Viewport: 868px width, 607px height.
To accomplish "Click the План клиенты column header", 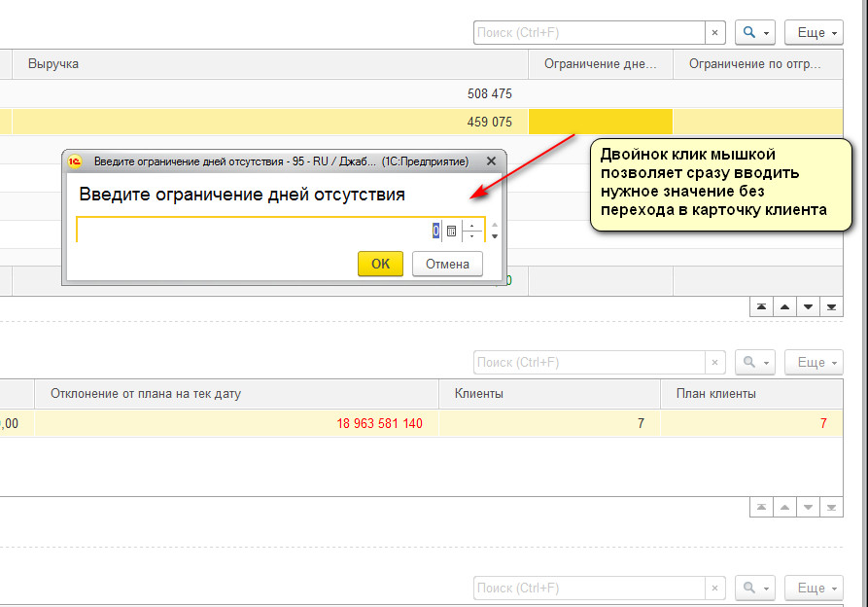I will point(751,394).
